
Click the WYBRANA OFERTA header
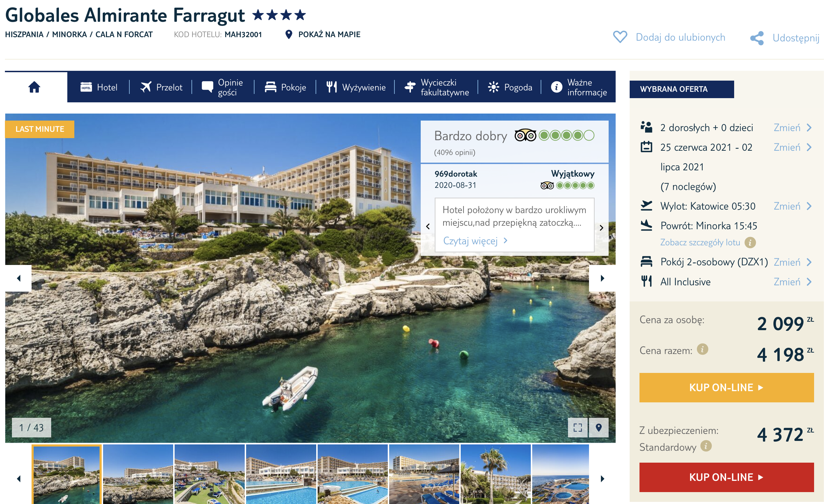682,89
